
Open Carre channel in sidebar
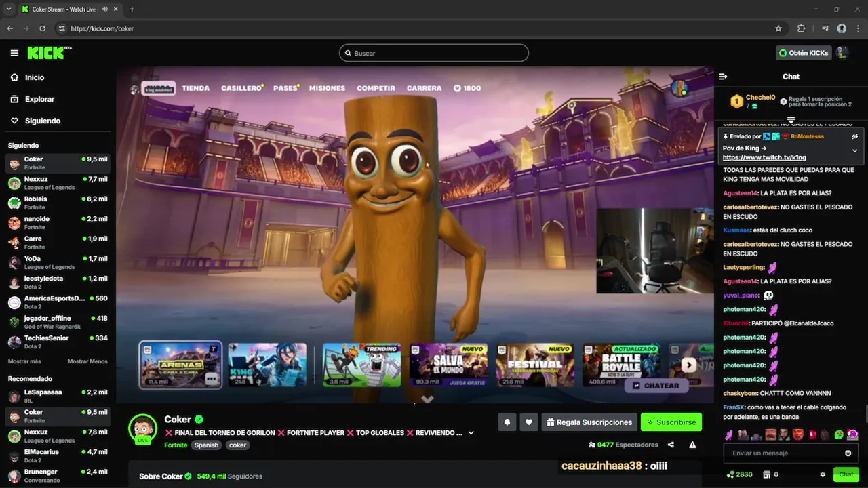point(58,243)
